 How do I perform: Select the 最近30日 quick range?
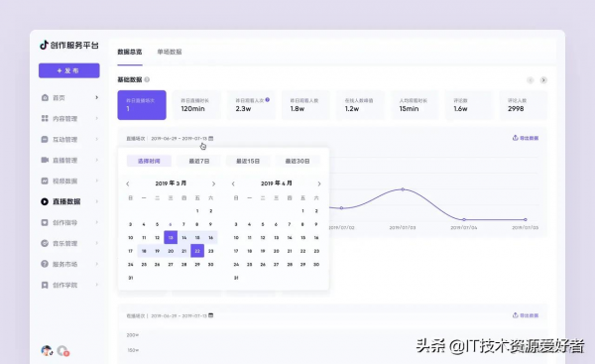click(x=297, y=161)
